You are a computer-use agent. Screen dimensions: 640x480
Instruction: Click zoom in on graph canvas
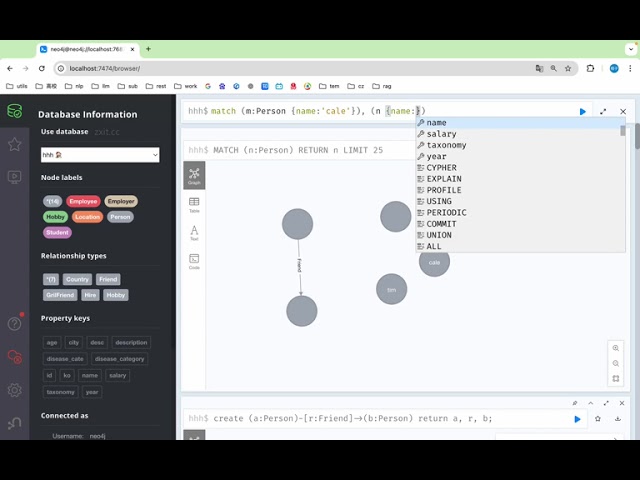tap(615, 348)
